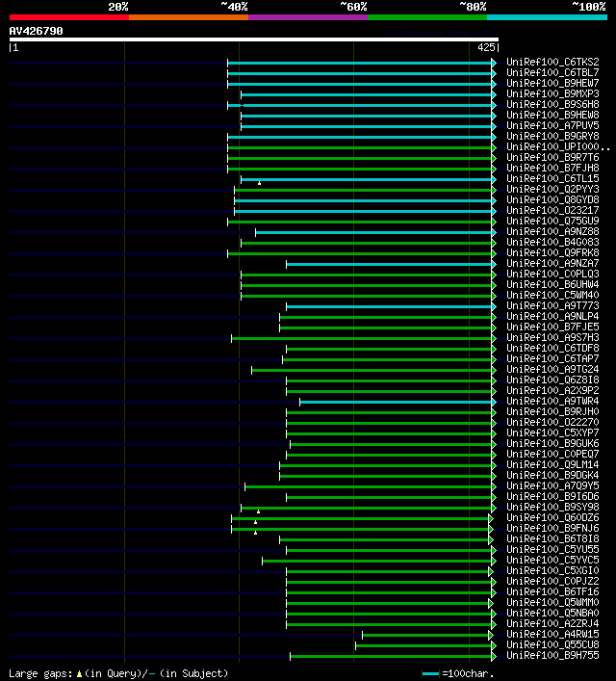Image resolution: width=616 pixels, height=681 pixels.
Task: Select hit label UniRef100_O22270
Action: (552, 423)
